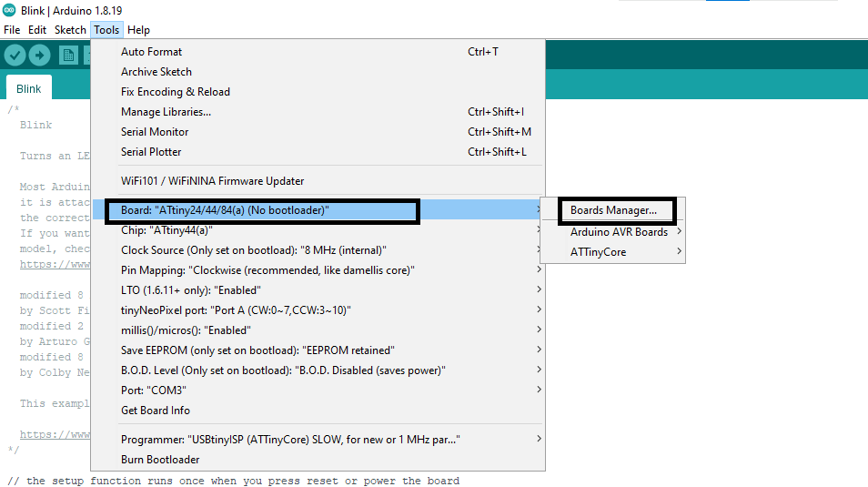
Task: Click the 'Turns an LE' comment line
Action: click(x=55, y=156)
